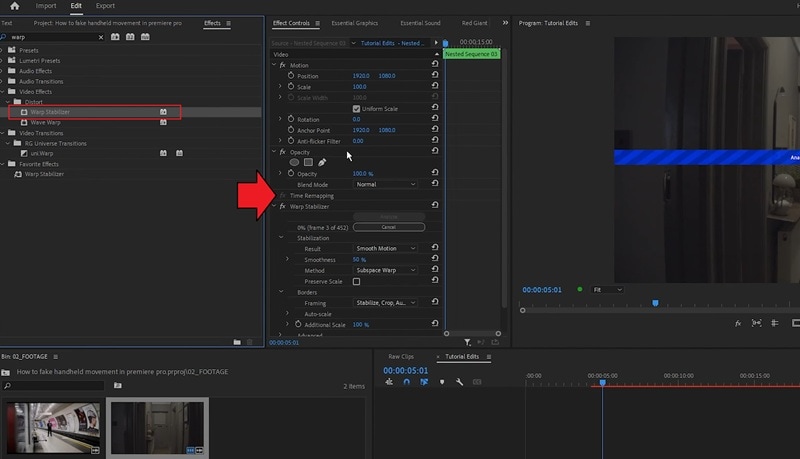Add marker in the timeline toolbar
Viewport: 800px width, 459px height.
tap(442, 381)
